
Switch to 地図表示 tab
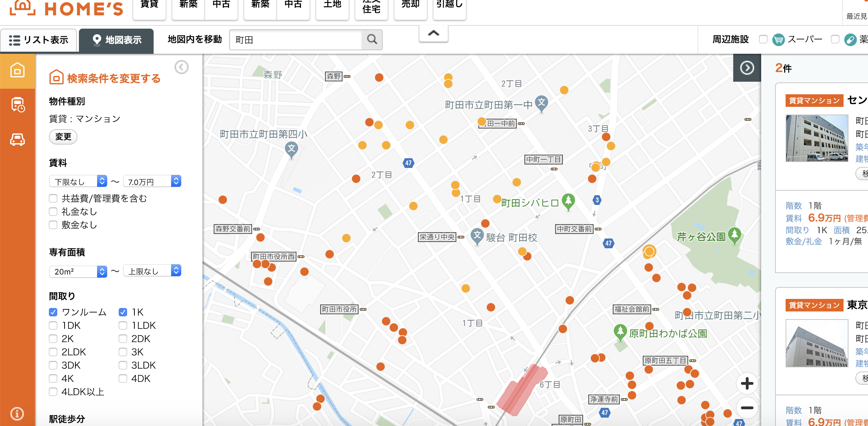click(x=116, y=40)
